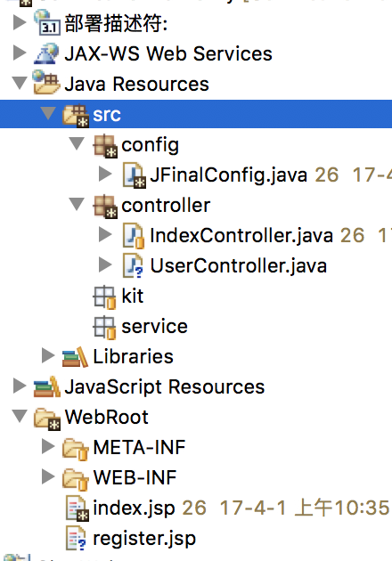Select the service package

click(154, 326)
